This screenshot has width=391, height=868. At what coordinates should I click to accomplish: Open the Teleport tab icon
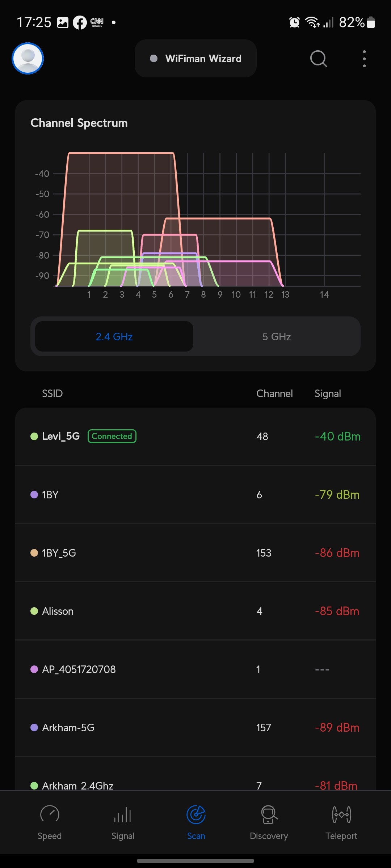coord(341,814)
